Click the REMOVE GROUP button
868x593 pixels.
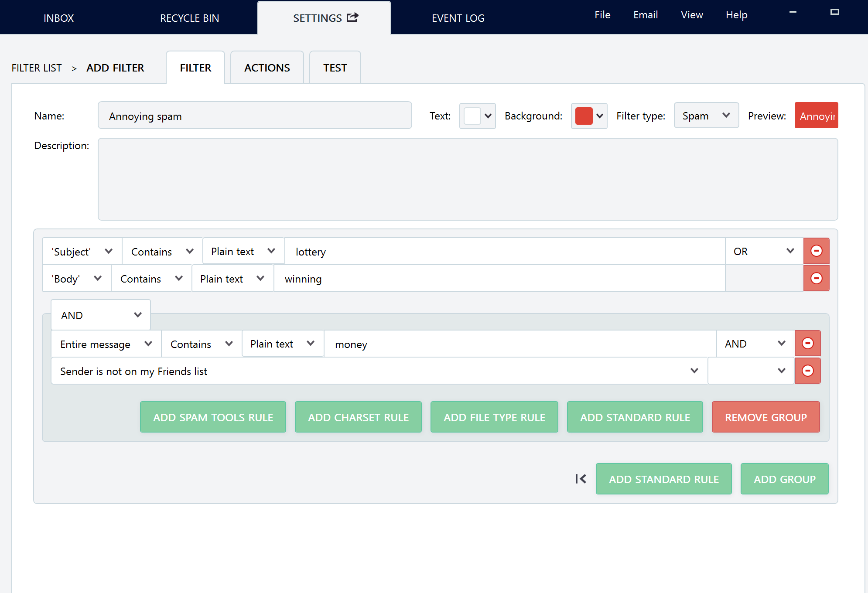coord(765,417)
